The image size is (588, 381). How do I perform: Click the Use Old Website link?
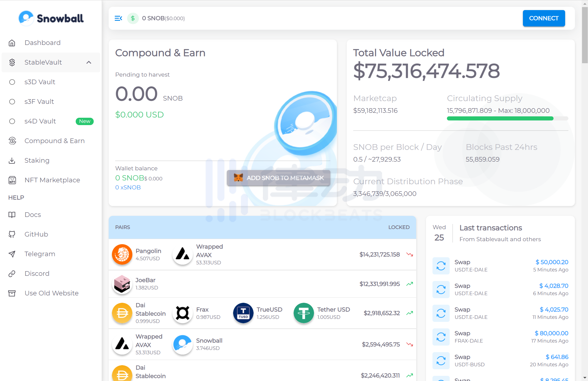point(51,293)
